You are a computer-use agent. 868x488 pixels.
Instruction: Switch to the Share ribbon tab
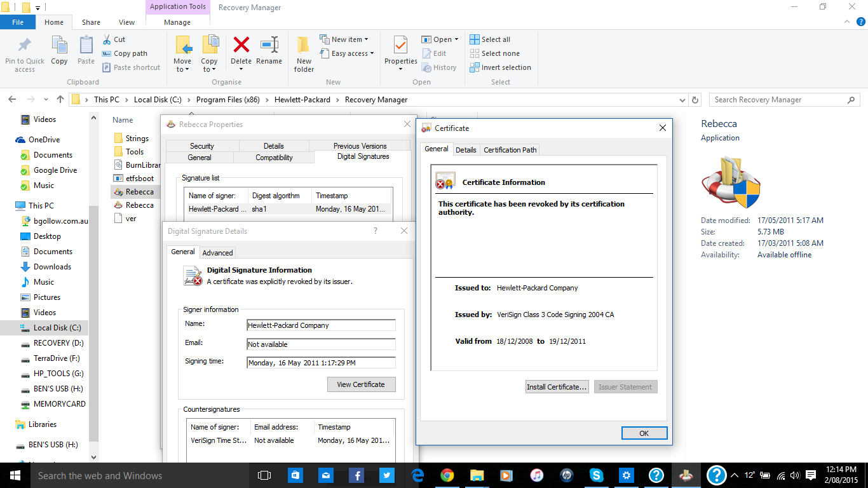point(91,22)
